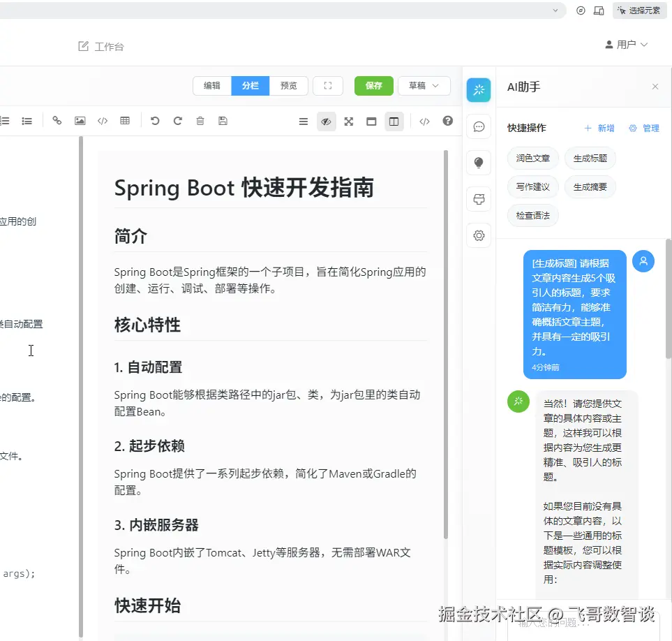Image resolution: width=672 pixels, height=641 pixels.
Task: Insert an image using the picture icon
Action: coord(80,121)
